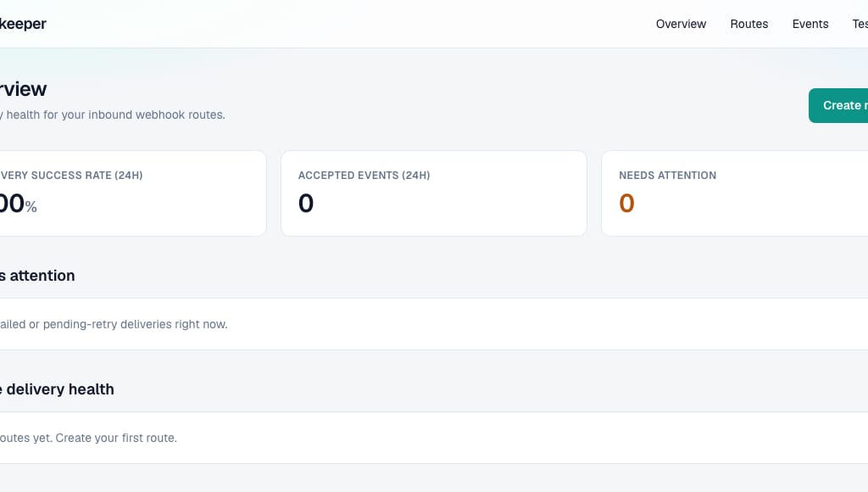Click the 'NEEDS ATTENTION' card label
This screenshot has width=868, height=492.
click(668, 175)
